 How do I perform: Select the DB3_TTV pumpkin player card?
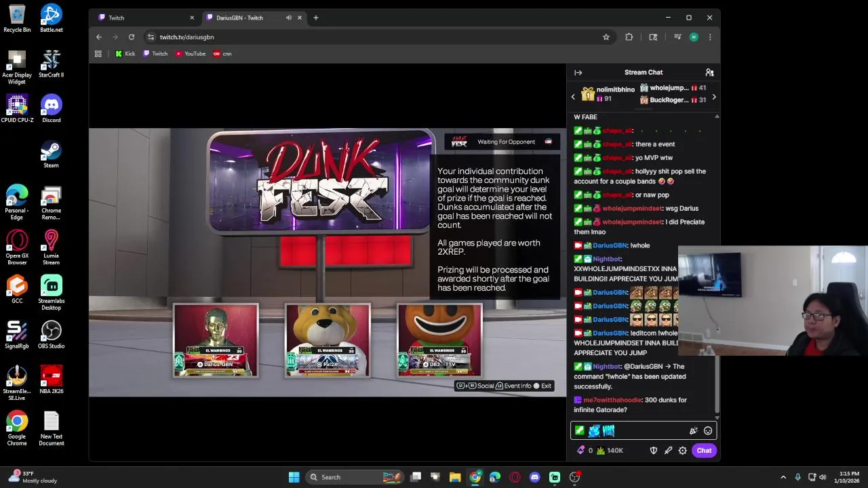click(439, 340)
